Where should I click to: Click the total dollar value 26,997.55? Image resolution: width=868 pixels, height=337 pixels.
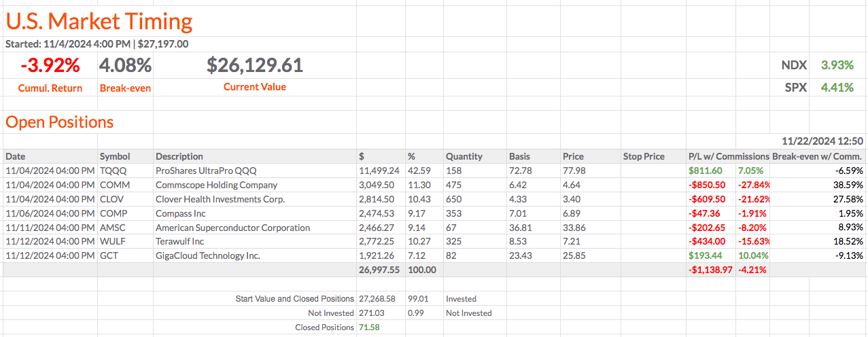pyautogui.click(x=379, y=270)
